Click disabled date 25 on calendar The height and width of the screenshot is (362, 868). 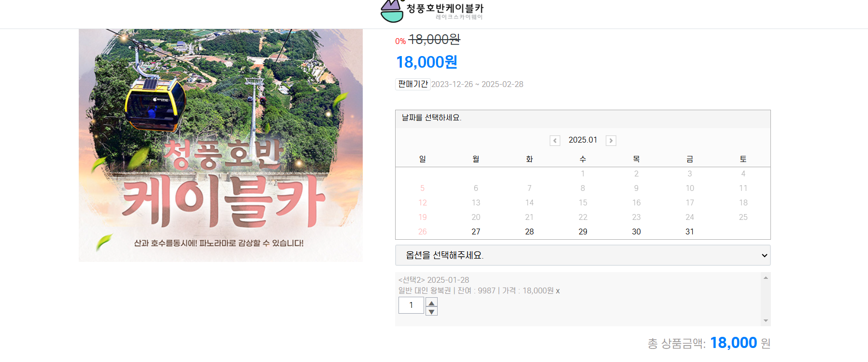click(743, 217)
